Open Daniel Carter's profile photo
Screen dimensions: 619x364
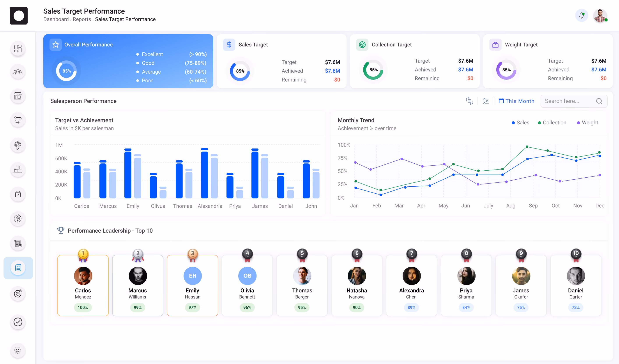point(576,276)
